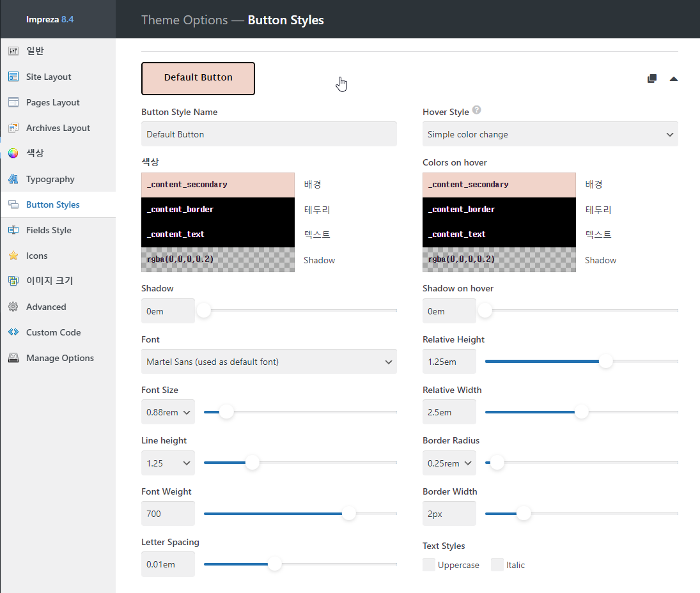Click the Hover Style help question icon
Screen dimensions: 700x593
coord(476,110)
